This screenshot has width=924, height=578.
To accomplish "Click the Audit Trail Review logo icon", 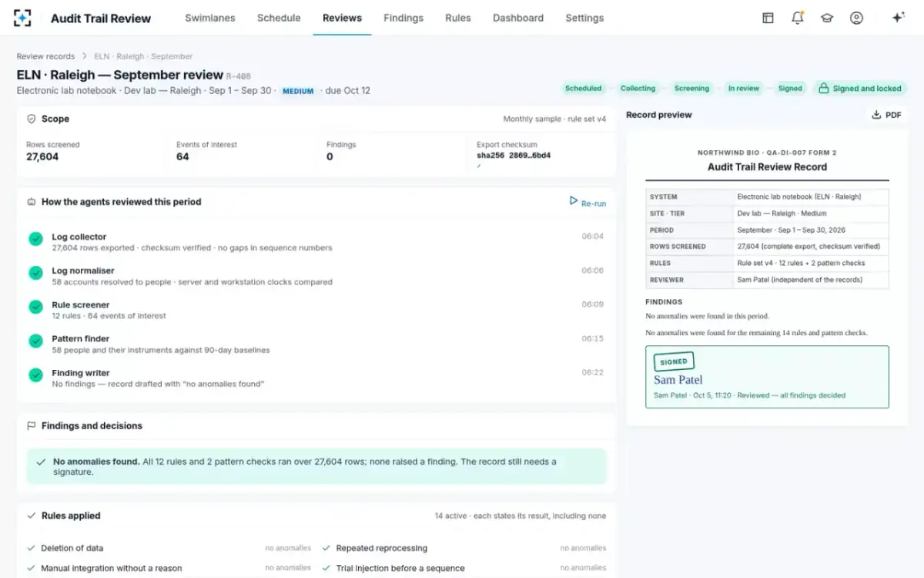I will tap(23, 18).
